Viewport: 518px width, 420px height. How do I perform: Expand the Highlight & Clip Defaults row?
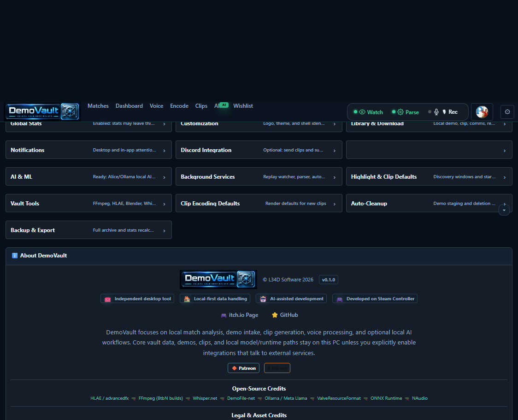(x=429, y=177)
